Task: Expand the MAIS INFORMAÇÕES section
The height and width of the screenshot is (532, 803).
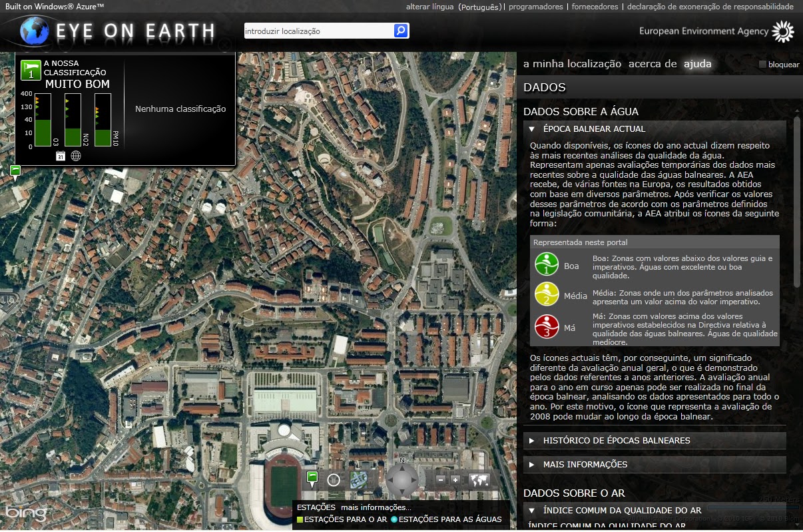Action: [x=585, y=464]
